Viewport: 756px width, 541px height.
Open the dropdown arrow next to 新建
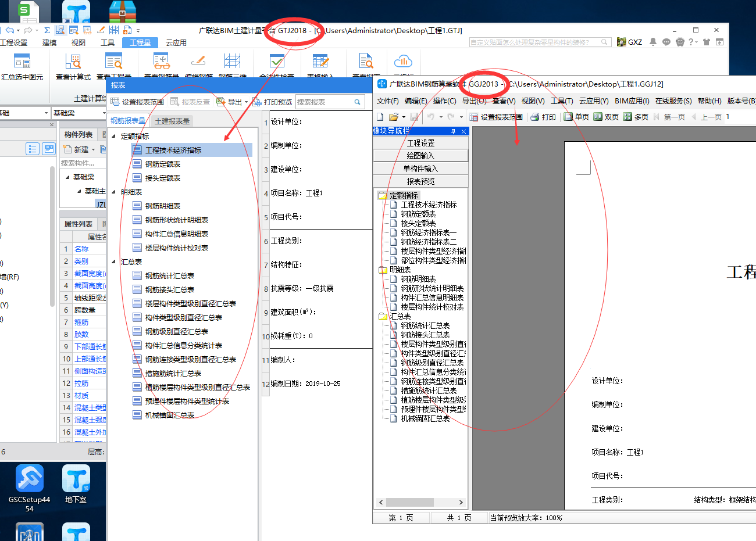[x=93, y=149]
